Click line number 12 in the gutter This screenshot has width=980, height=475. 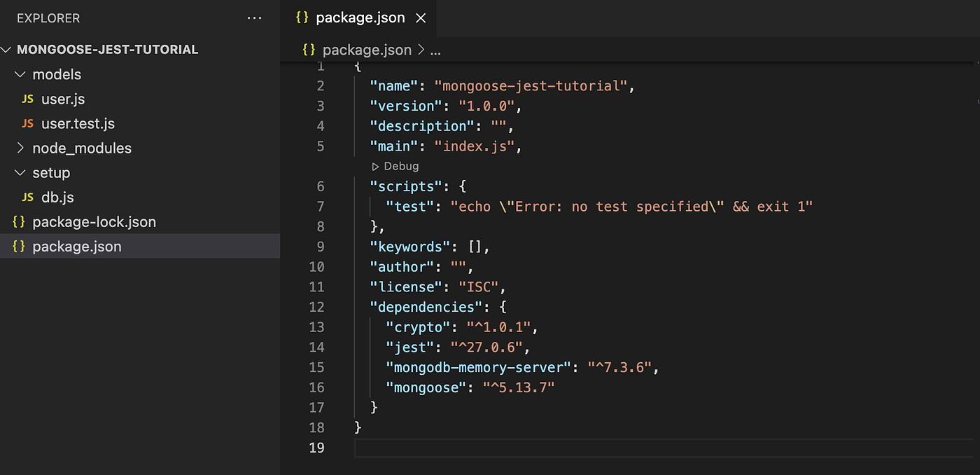[316, 308]
